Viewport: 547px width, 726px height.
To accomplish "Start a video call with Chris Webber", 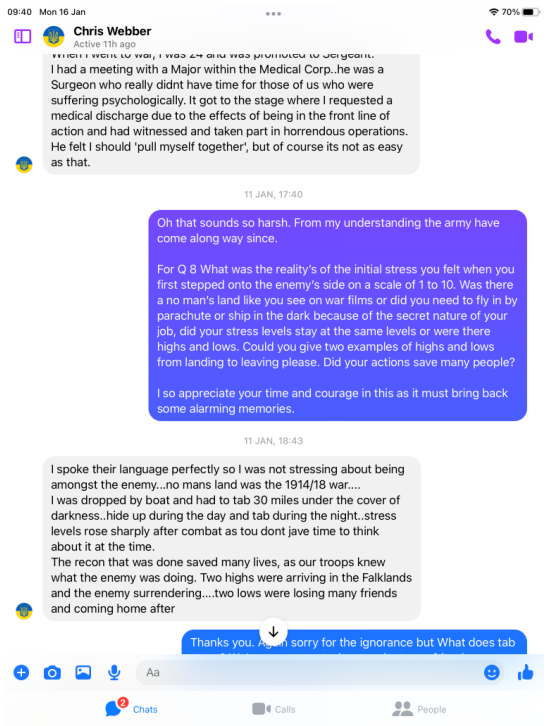I will [523, 37].
